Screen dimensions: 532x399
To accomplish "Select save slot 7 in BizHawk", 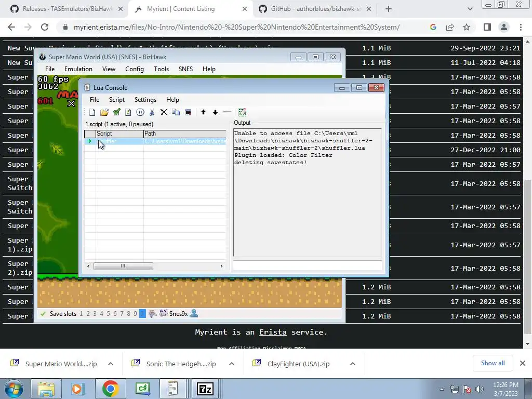I will pos(122,314).
